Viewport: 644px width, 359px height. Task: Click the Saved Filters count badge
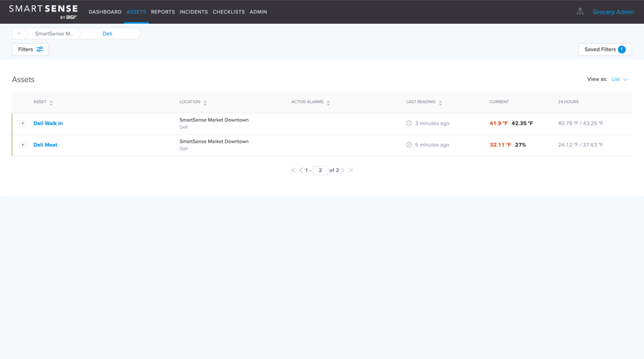[622, 50]
